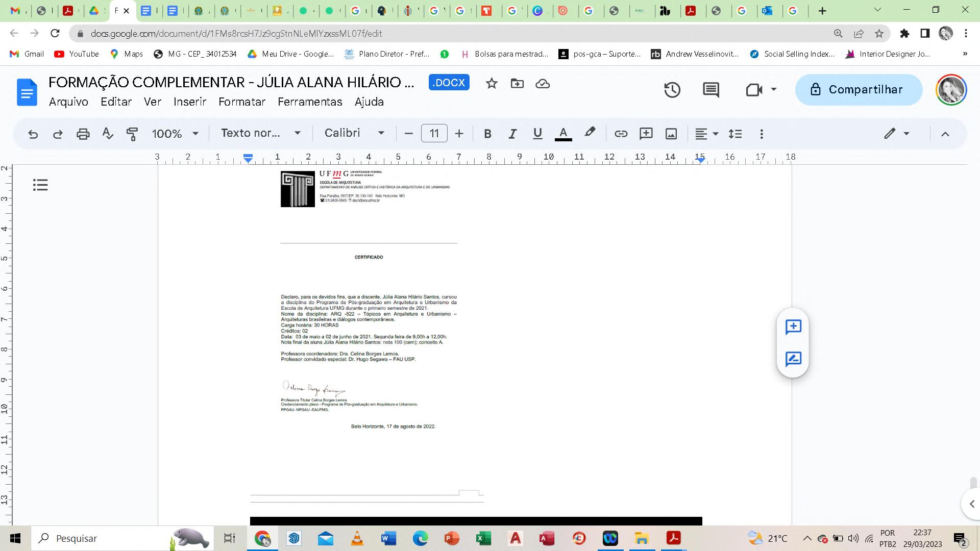Screen dimensions: 980x551
Task: Open version history clock icon
Action: point(672,90)
